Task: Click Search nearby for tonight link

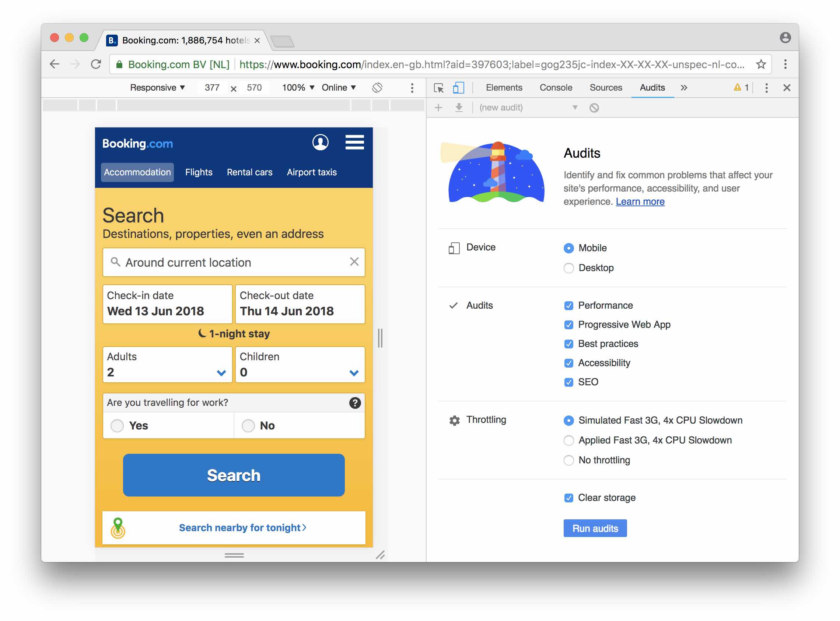Action: point(242,528)
